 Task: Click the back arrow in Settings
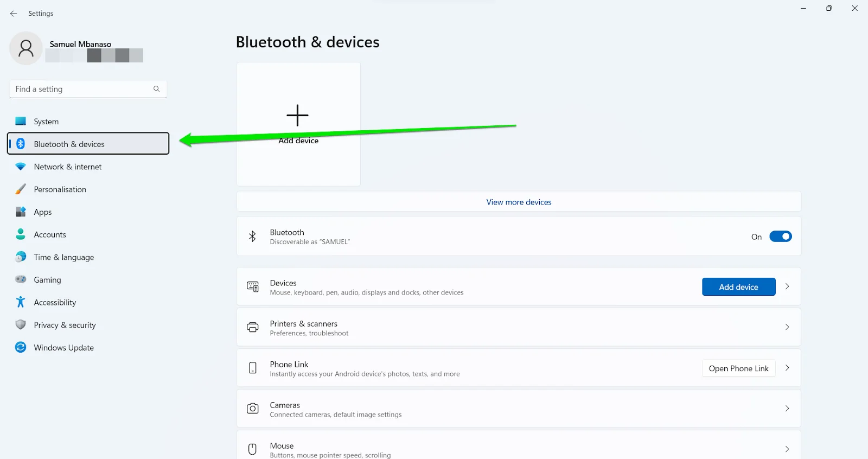coord(14,14)
